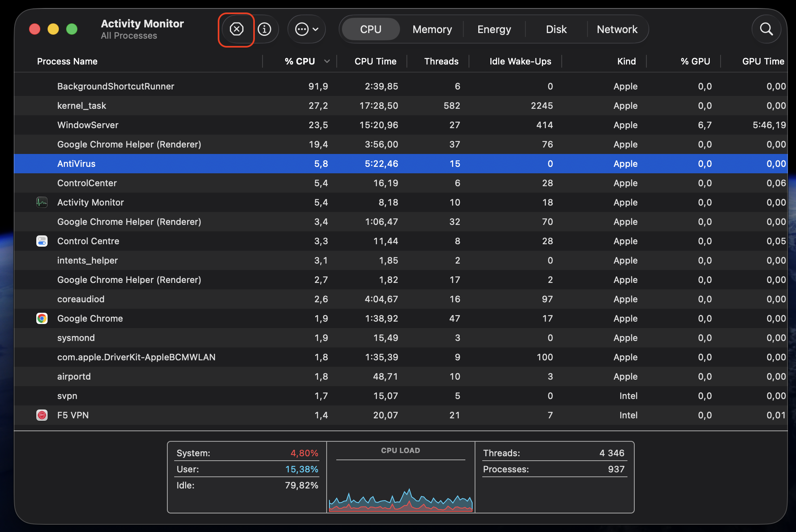Open the ellipsis actions menu dropdown
This screenshot has width=796, height=532.
(x=307, y=29)
